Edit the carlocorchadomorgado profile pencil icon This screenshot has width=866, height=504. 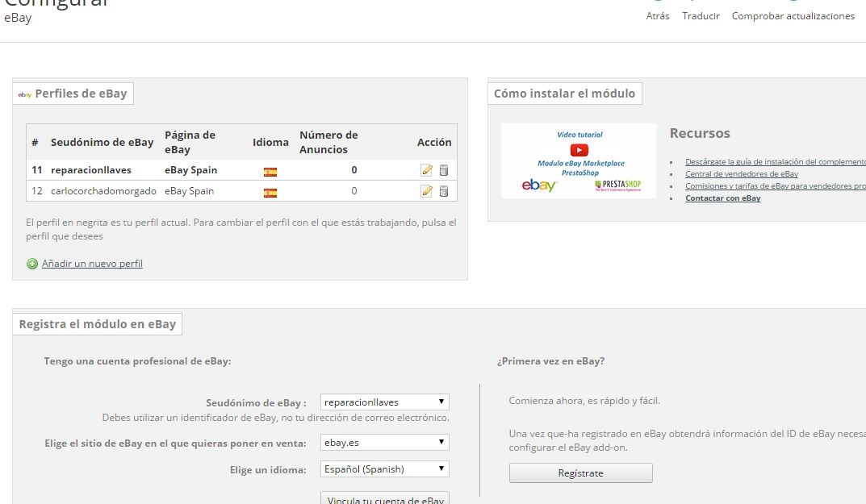(x=426, y=191)
